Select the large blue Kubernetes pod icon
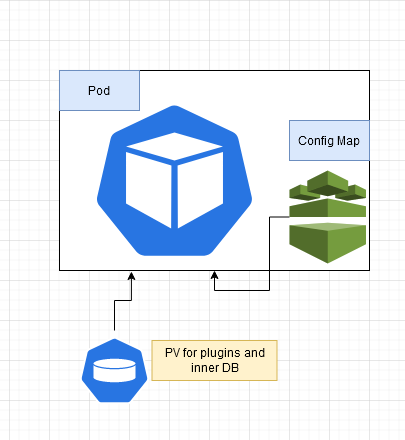The width and height of the screenshot is (405, 440). tap(174, 181)
